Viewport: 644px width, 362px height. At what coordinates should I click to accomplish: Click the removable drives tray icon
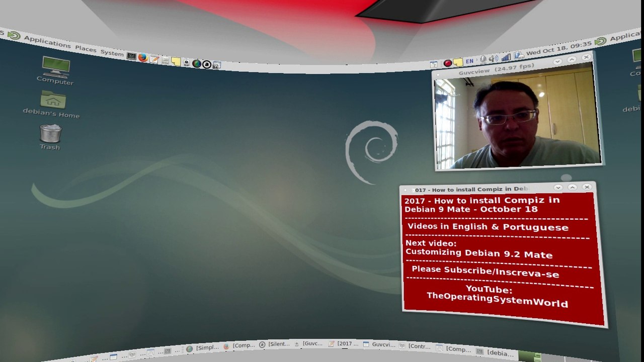tap(519, 55)
